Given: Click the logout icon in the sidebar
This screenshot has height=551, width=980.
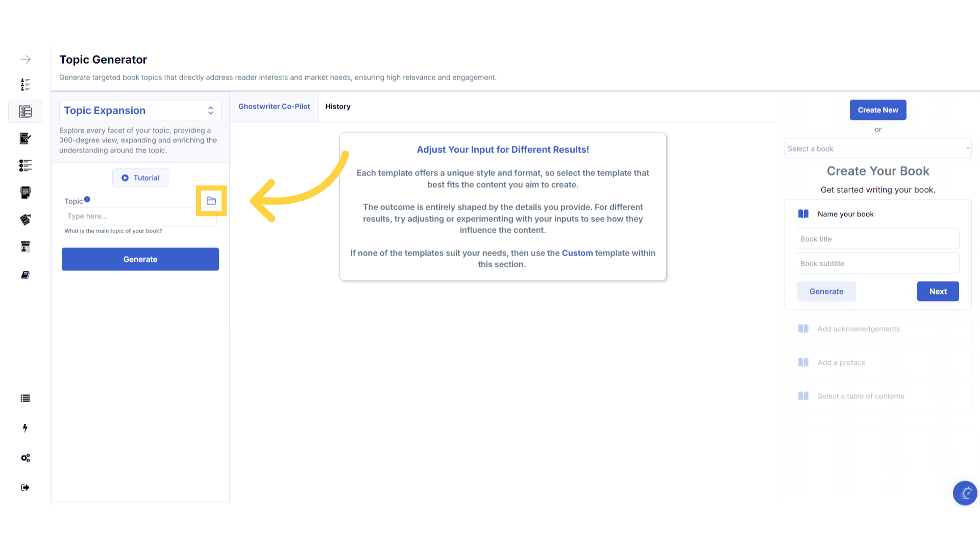Looking at the screenshot, I should [26, 488].
